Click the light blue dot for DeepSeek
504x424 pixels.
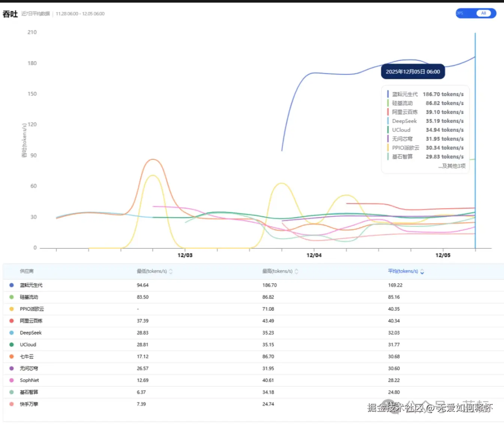pyautogui.click(x=12, y=333)
